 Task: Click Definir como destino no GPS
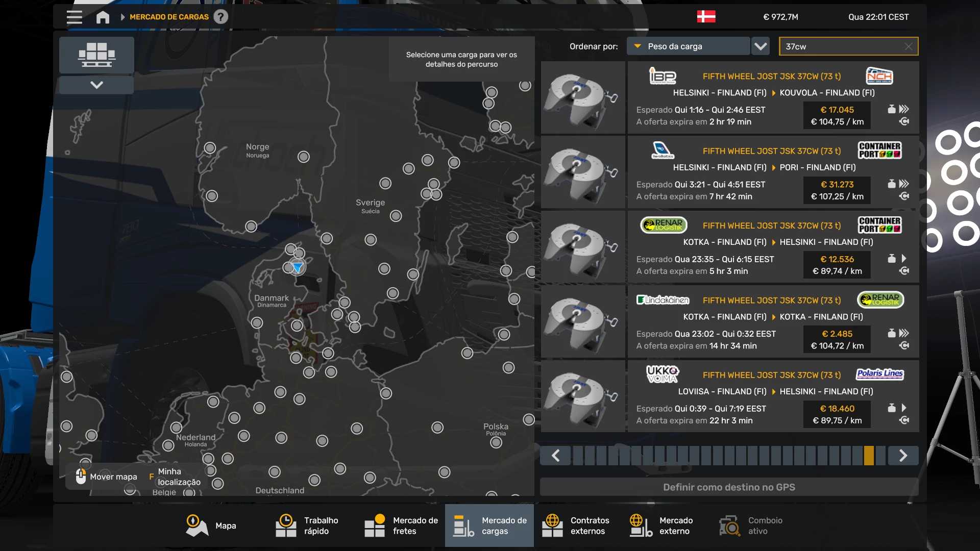729,487
